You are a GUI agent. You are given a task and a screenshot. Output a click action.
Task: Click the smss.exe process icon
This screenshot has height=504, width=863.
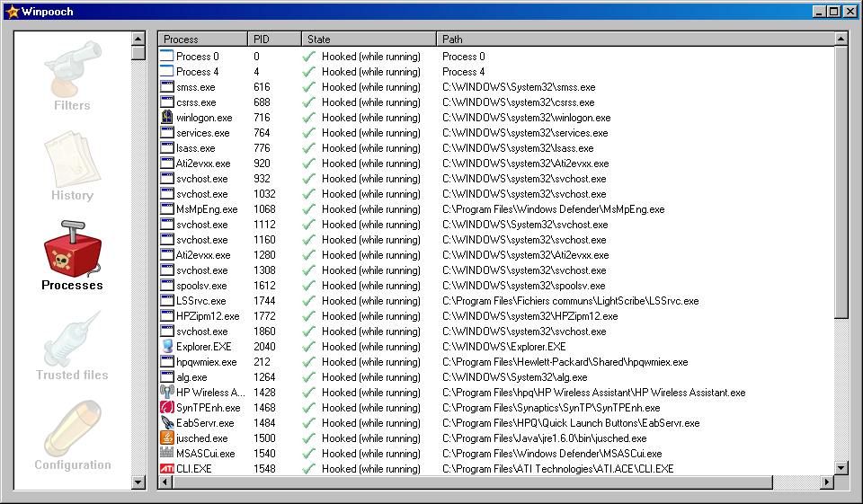[167, 87]
